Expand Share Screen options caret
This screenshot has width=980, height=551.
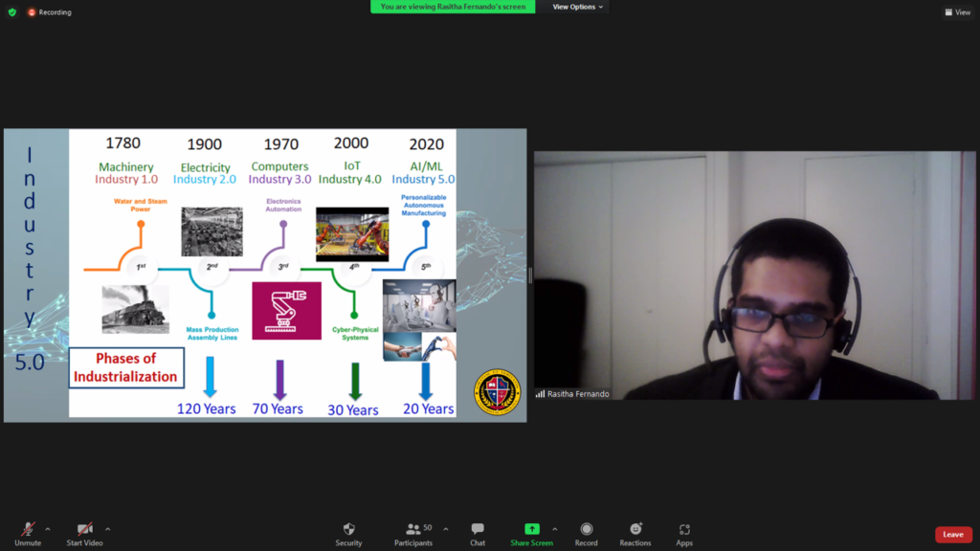tap(554, 529)
